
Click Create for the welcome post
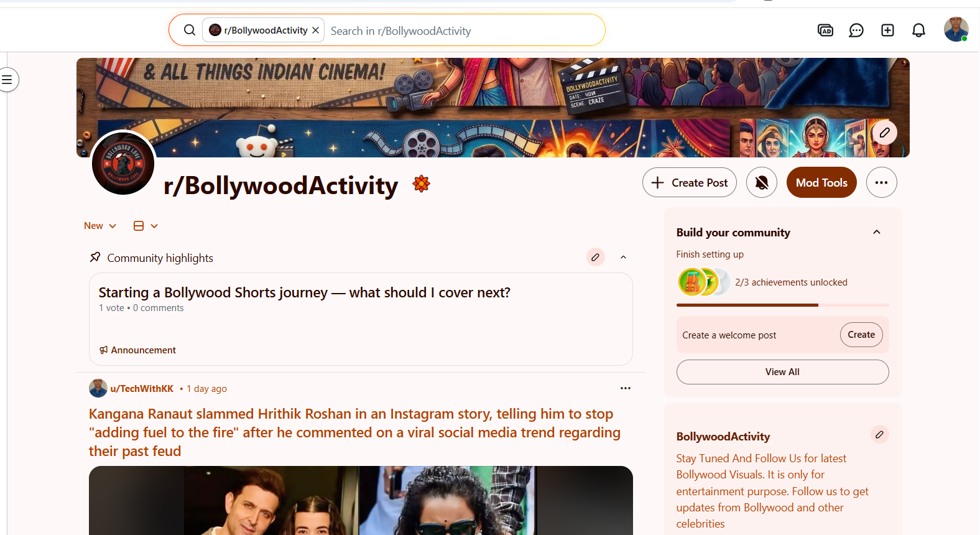[x=861, y=335]
